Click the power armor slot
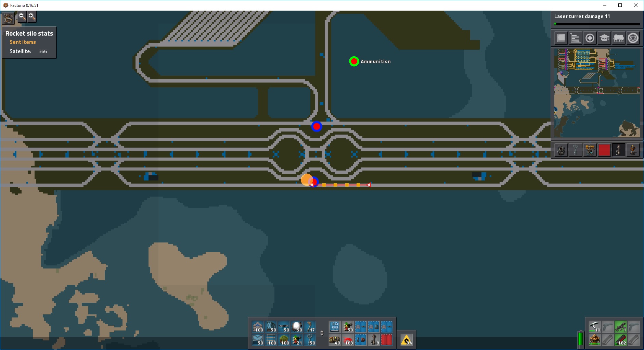 tap(595, 340)
